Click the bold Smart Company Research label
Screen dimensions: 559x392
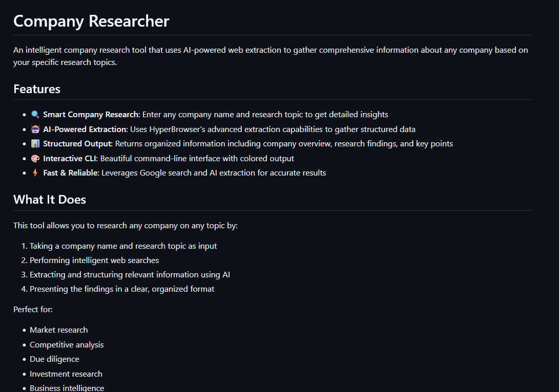coord(92,114)
